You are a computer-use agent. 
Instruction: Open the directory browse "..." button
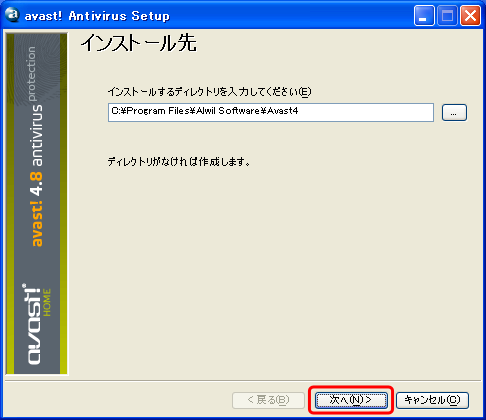tap(454, 113)
